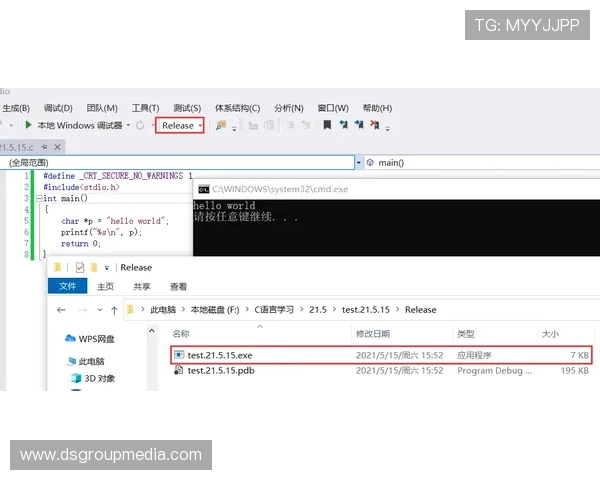The image size is (600, 480).
Task: Open the 工具(T) menu
Action: 145,108
